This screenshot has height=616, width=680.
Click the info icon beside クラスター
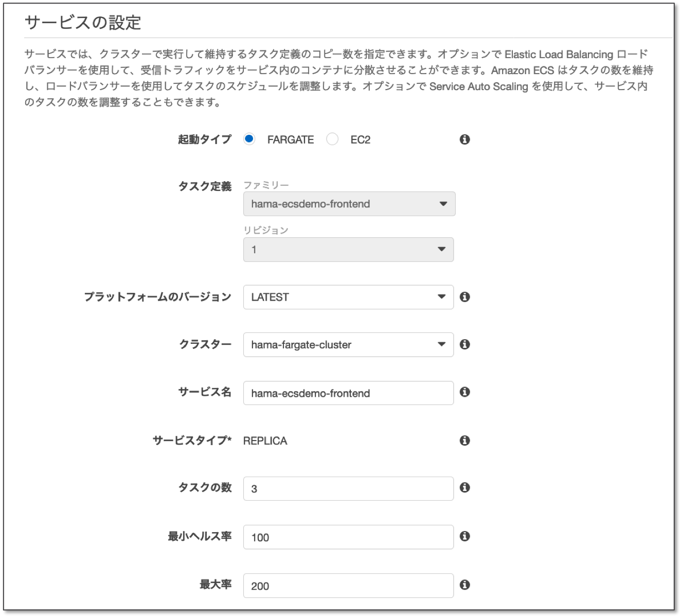pyautogui.click(x=464, y=344)
